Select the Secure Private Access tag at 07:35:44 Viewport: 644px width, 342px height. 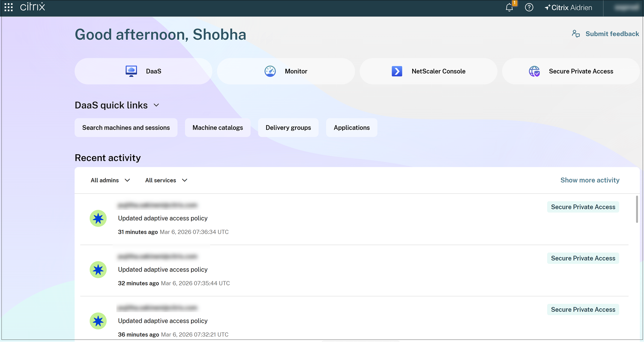583,258
